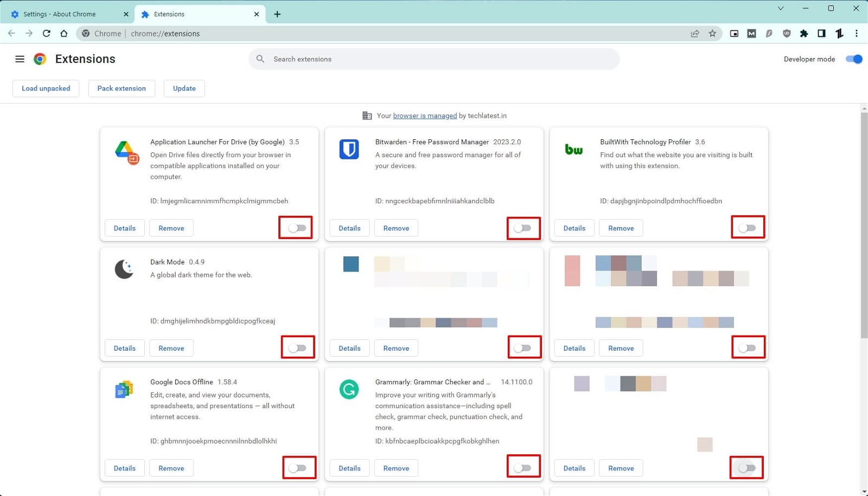Click the share page icon in address bar

(x=695, y=34)
